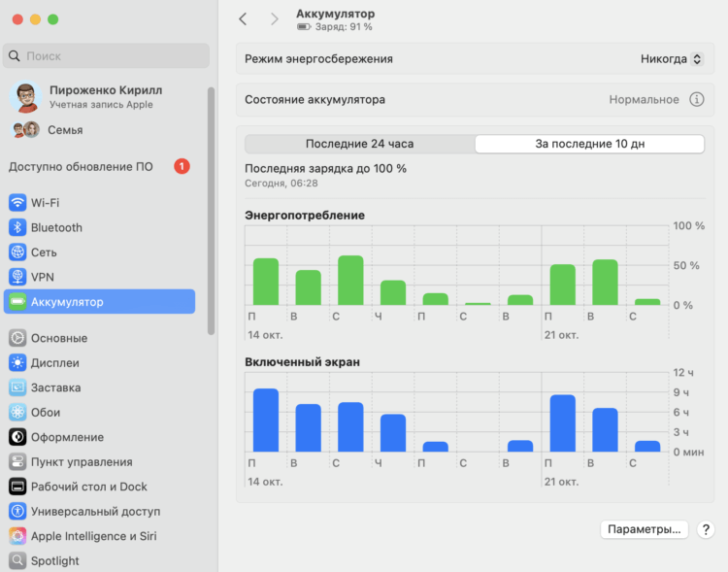The width and height of the screenshot is (728, 572).
Task: Click the Bluetooth text label
Action: pos(56,227)
